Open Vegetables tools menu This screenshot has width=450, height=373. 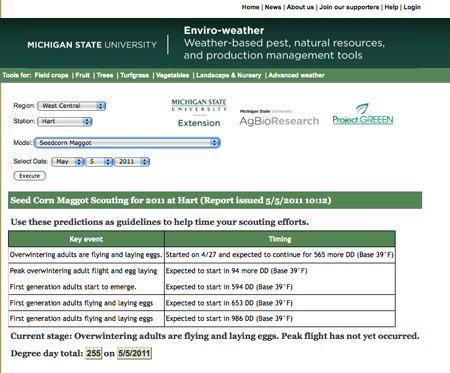click(172, 75)
